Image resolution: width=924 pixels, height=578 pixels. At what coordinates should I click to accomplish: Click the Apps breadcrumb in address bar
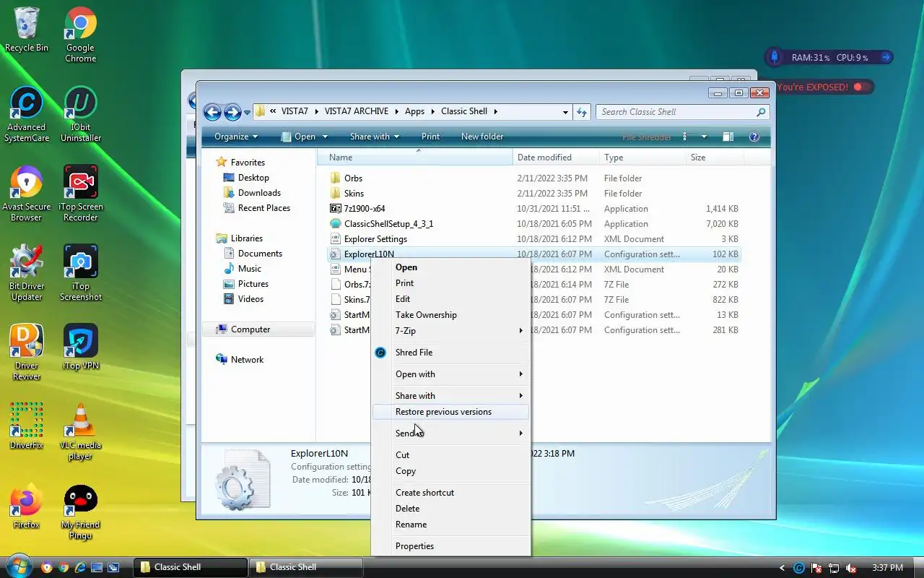click(414, 111)
